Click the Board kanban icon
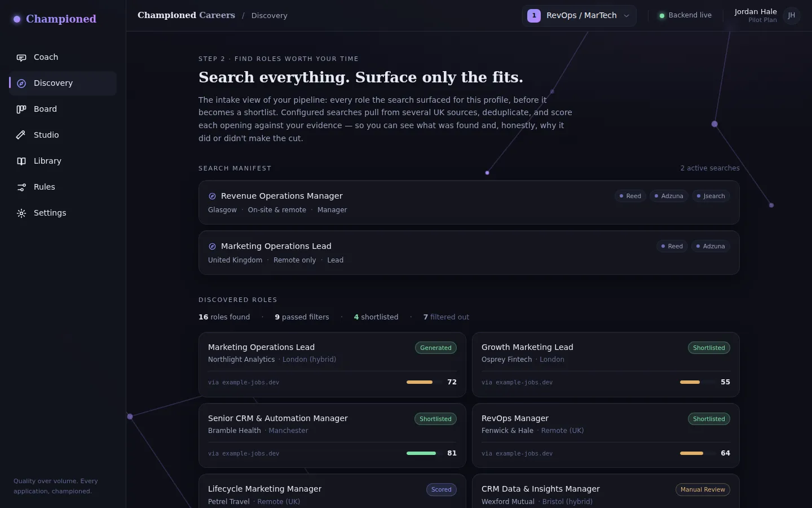The width and height of the screenshot is (812, 508). [21, 110]
